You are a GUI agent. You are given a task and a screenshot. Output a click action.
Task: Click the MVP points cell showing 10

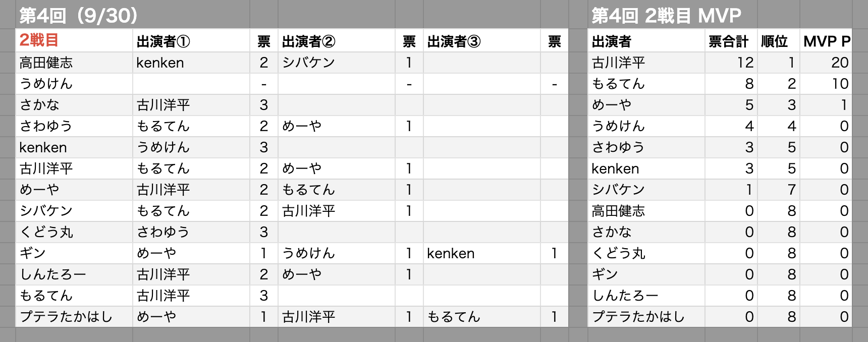[840, 84]
